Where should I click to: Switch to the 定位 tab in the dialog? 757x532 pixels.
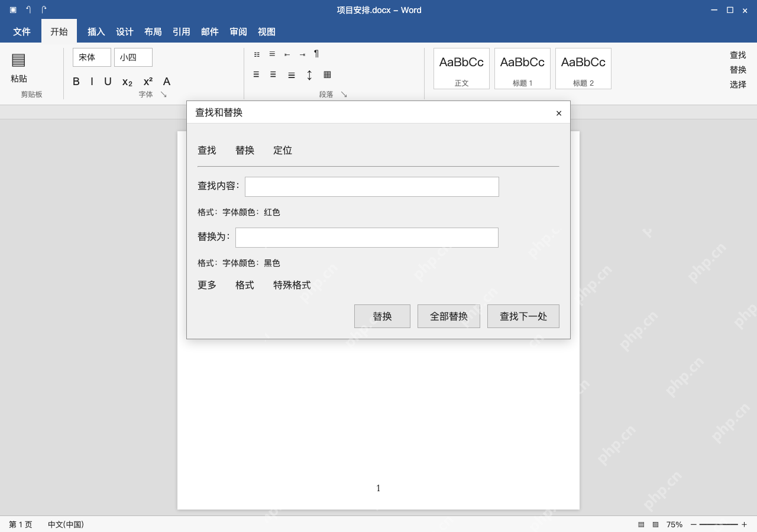click(x=283, y=150)
